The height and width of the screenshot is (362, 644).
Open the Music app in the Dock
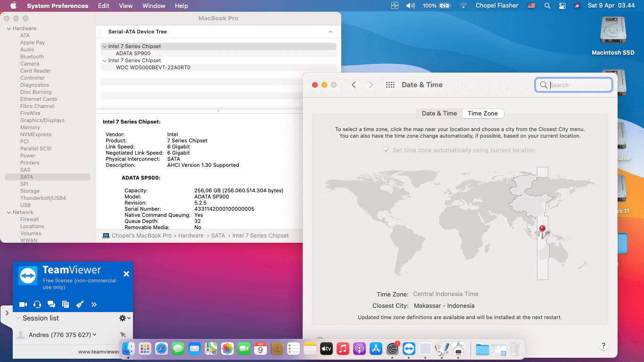(343, 349)
